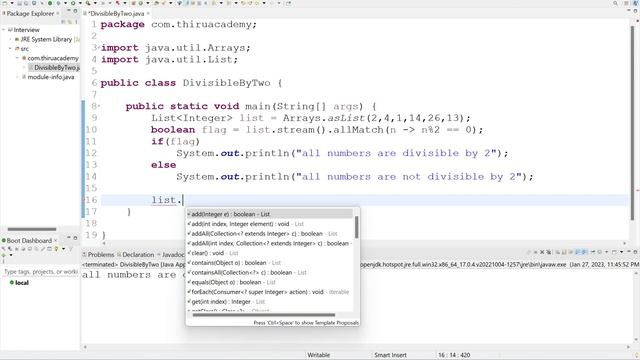Click the Run External Tools icon

tap(88, 3)
